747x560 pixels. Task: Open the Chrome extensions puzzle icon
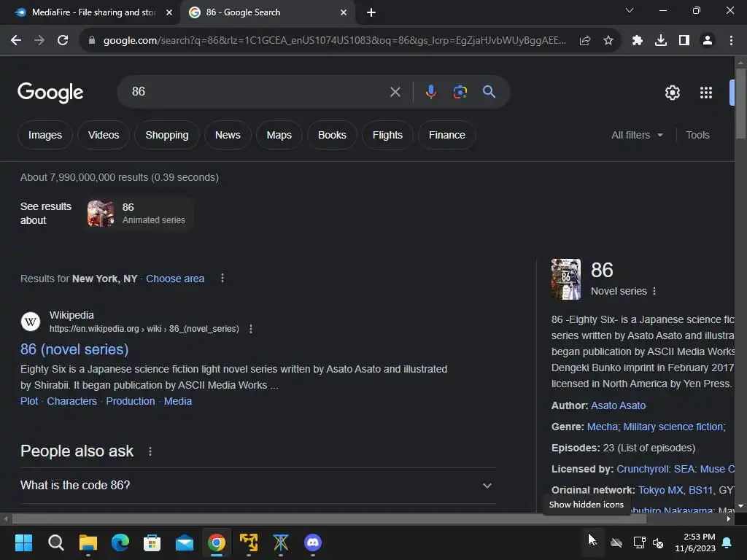(x=638, y=41)
